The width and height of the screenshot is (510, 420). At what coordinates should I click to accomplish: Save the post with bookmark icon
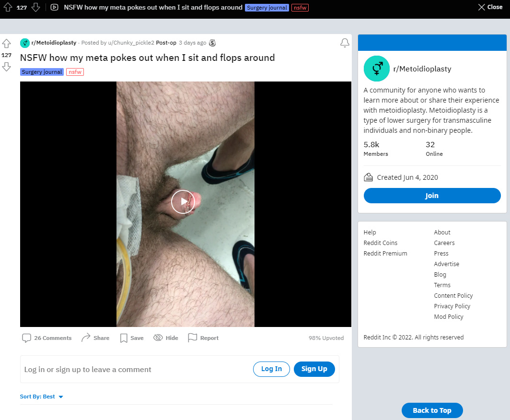click(132, 338)
